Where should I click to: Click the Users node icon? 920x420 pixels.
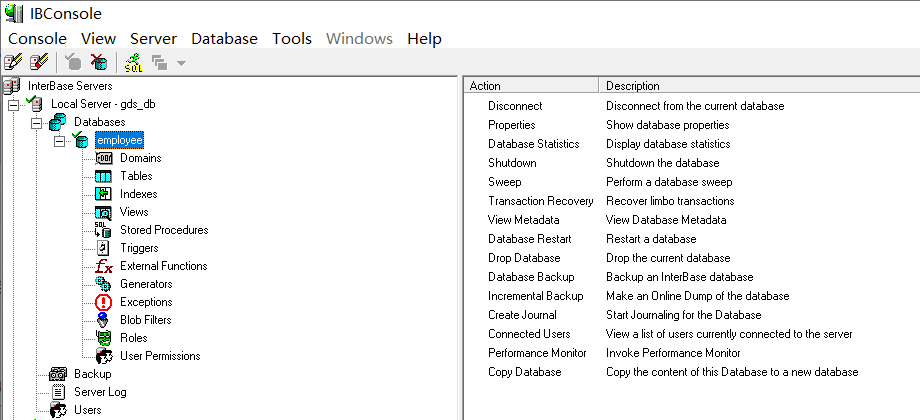[58, 410]
